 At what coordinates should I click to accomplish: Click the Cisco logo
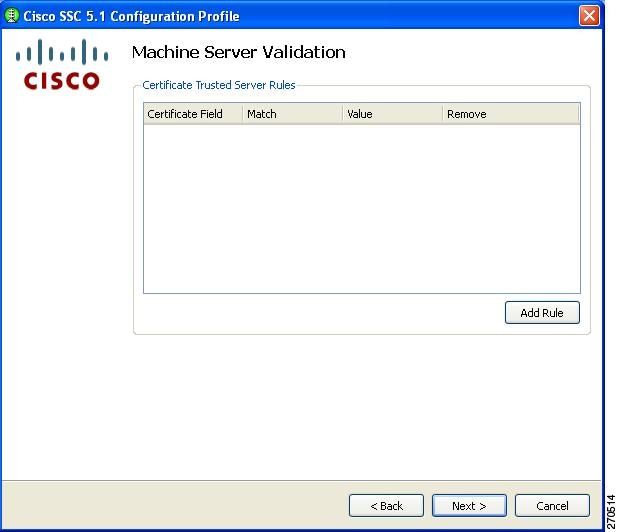pyautogui.click(x=62, y=64)
